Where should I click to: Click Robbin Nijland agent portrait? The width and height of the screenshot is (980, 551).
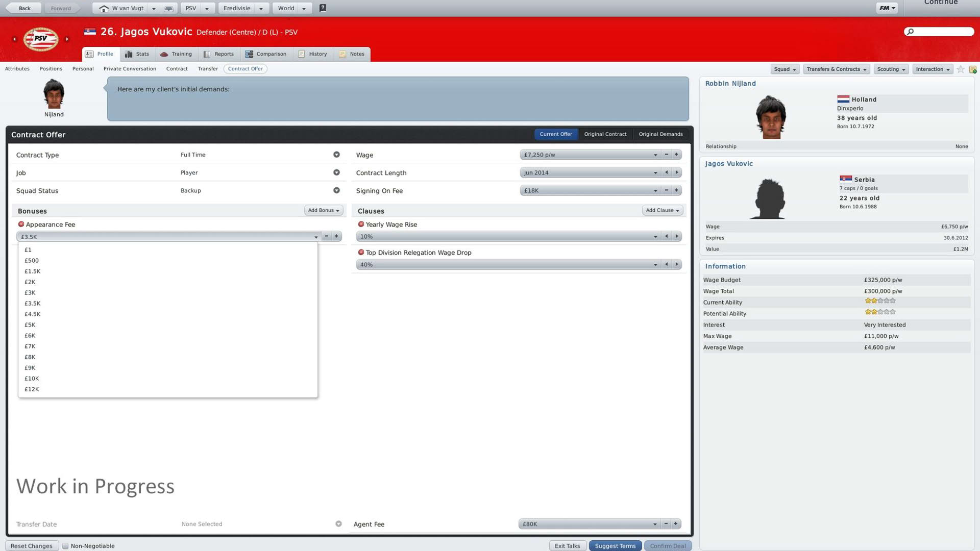770,116
